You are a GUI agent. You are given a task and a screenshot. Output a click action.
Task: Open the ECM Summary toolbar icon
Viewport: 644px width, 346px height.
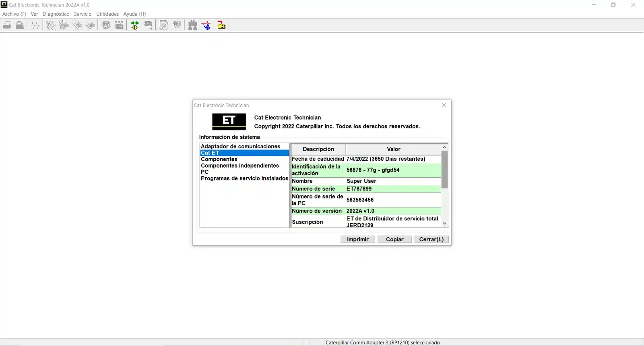pos(106,25)
